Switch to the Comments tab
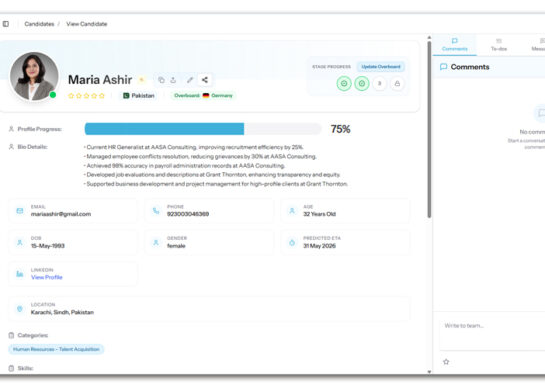This screenshot has height=388, width=545. tap(455, 45)
